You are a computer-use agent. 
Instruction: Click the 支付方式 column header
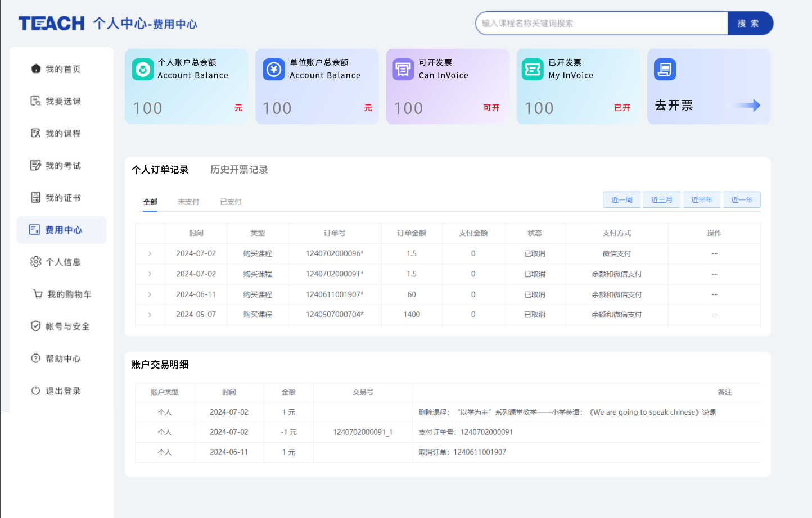(x=617, y=233)
